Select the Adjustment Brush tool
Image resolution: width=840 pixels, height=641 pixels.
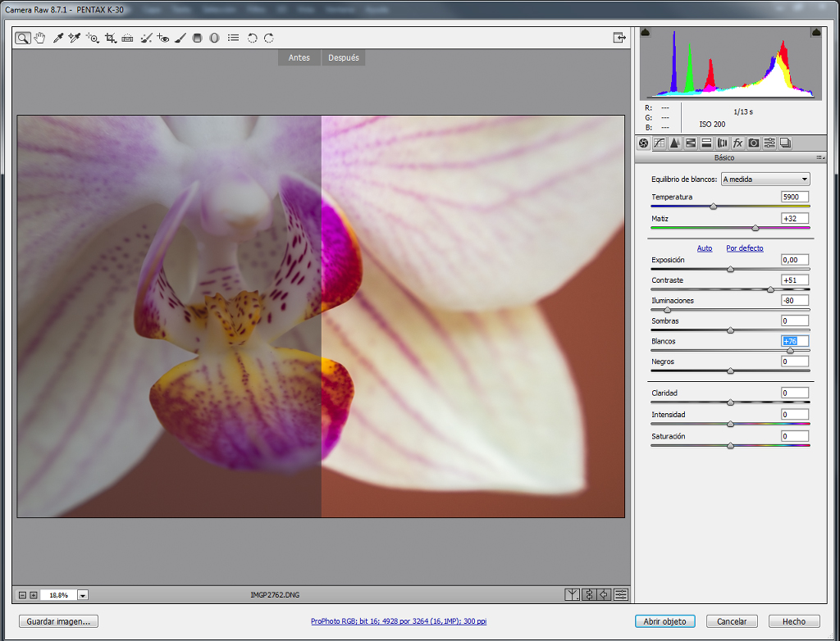[180, 38]
